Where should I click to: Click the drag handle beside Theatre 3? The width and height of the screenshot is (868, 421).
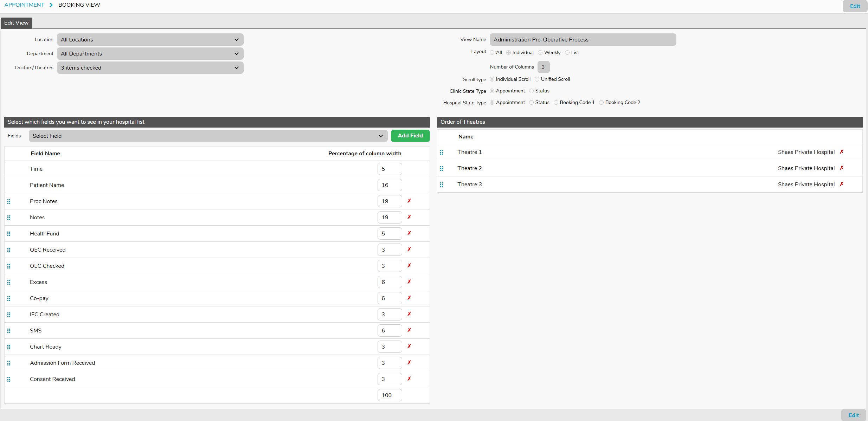coord(442,184)
